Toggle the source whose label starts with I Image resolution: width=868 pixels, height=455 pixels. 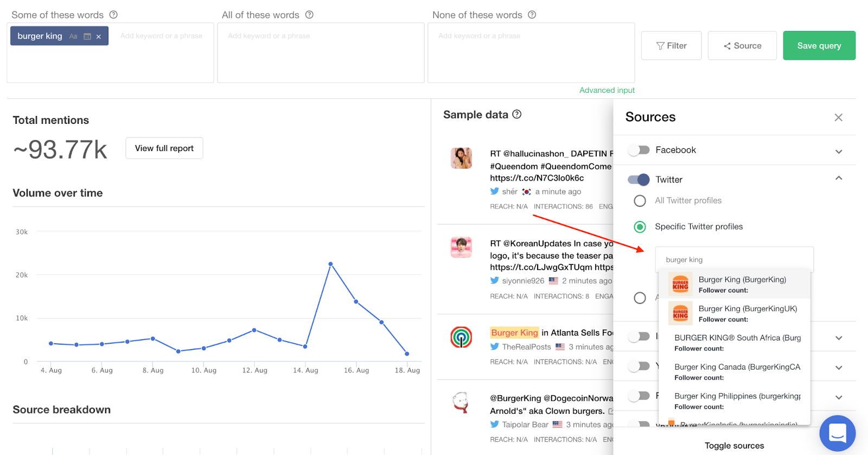click(639, 337)
